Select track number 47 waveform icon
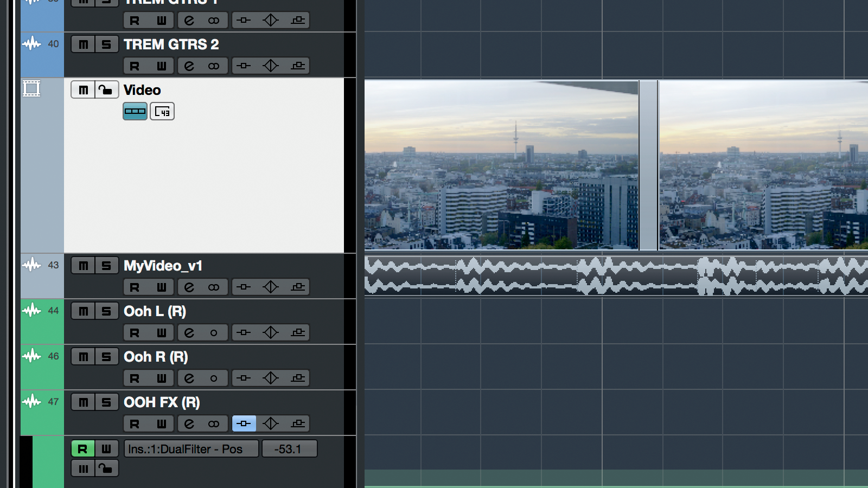The image size is (868, 488). pyautogui.click(x=31, y=402)
